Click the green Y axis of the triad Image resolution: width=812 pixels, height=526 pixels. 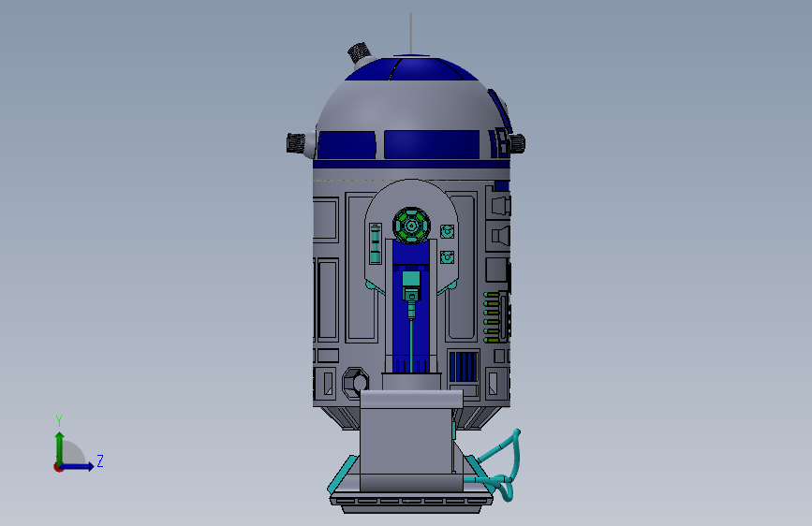[59, 447]
